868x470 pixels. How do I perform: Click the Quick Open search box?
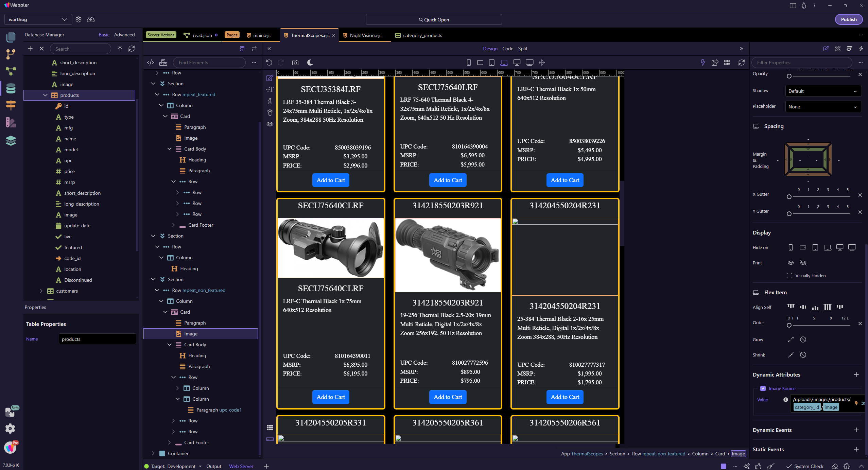pyautogui.click(x=434, y=19)
